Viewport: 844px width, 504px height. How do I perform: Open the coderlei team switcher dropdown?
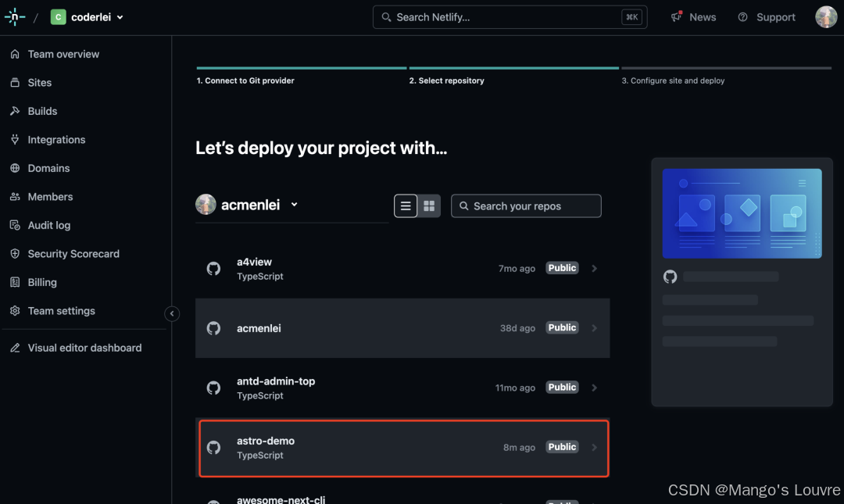(x=88, y=17)
